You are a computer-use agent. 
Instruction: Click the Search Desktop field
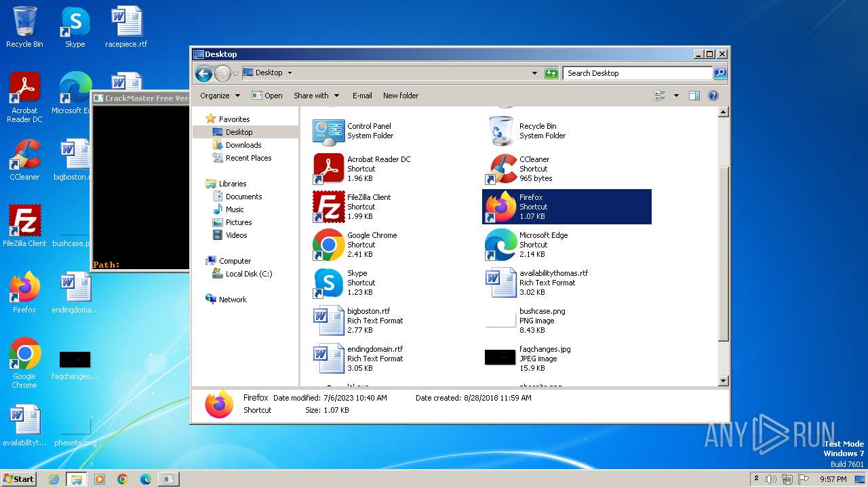click(638, 73)
